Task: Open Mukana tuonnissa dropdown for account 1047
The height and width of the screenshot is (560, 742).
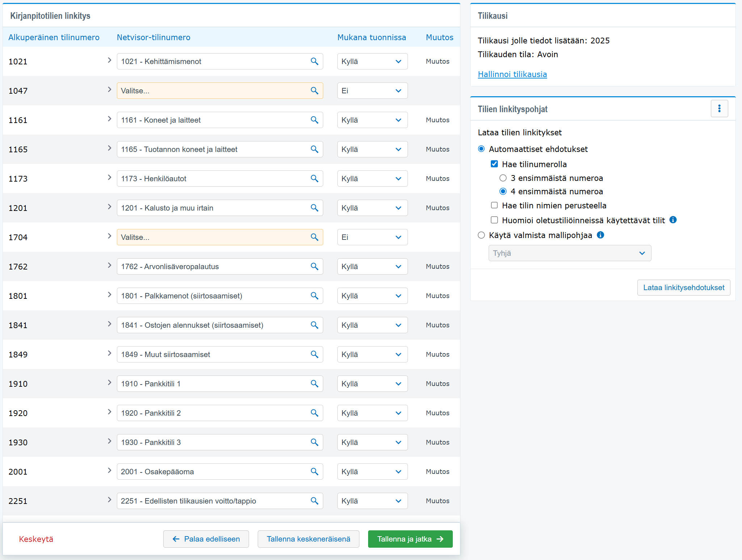Action: click(x=372, y=91)
